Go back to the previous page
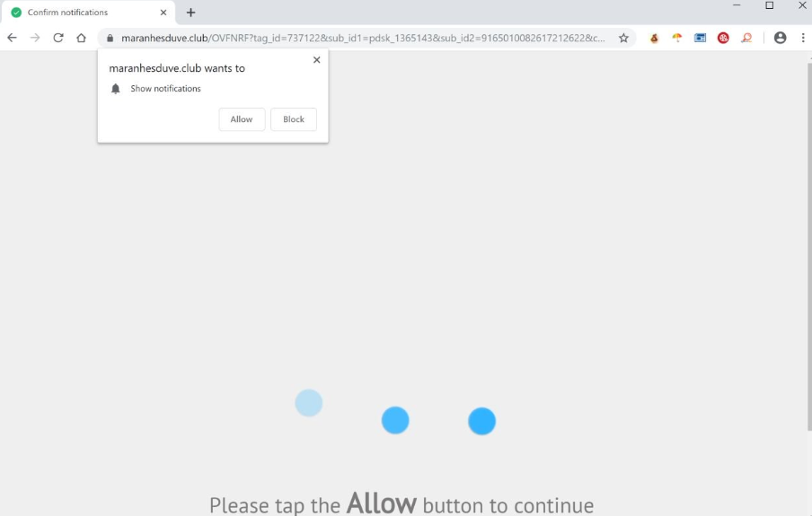The width and height of the screenshot is (812, 516). pos(12,38)
